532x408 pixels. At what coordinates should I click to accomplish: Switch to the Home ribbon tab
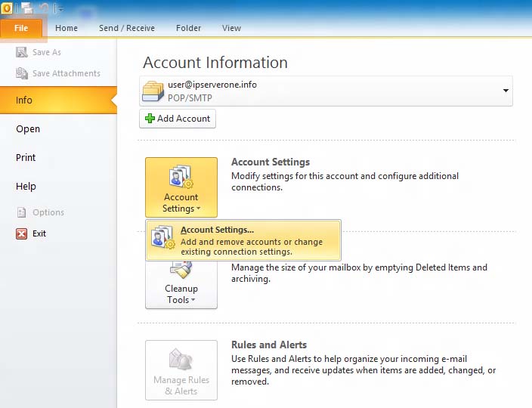pos(66,28)
